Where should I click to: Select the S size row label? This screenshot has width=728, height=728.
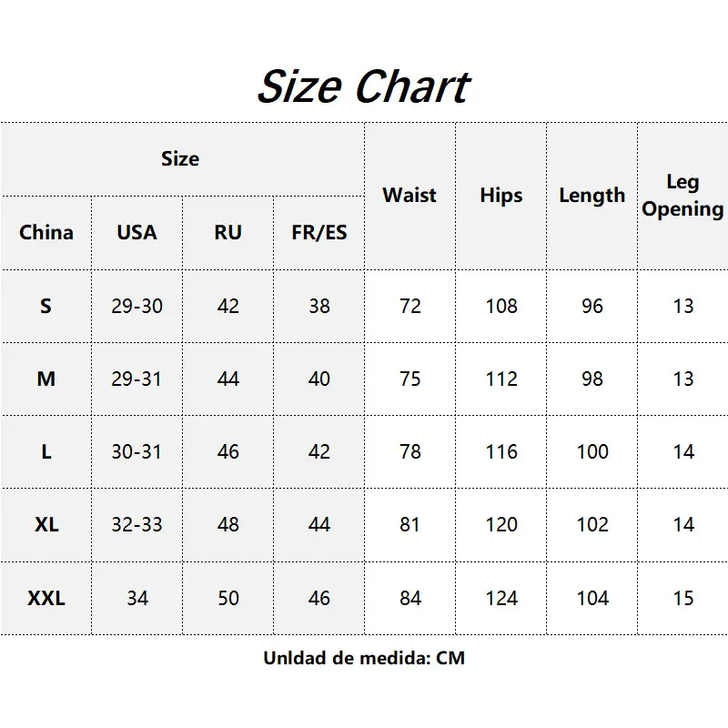tap(45, 306)
